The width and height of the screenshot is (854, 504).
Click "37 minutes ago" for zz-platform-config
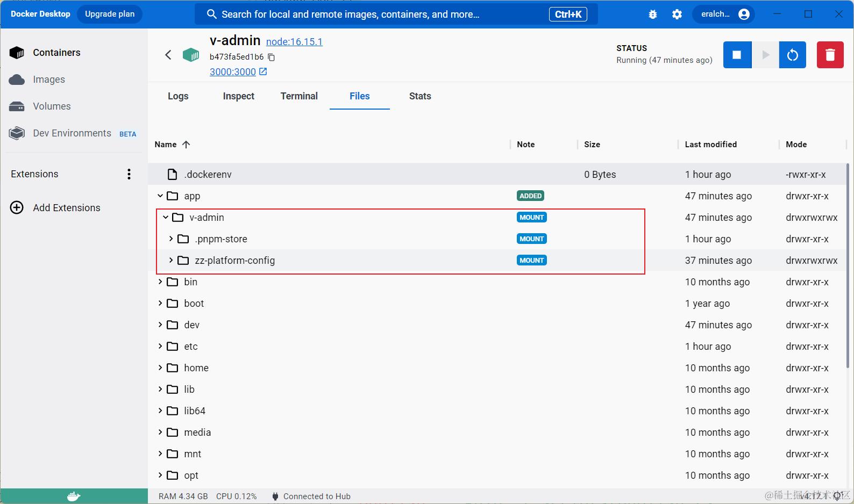(718, 261)
